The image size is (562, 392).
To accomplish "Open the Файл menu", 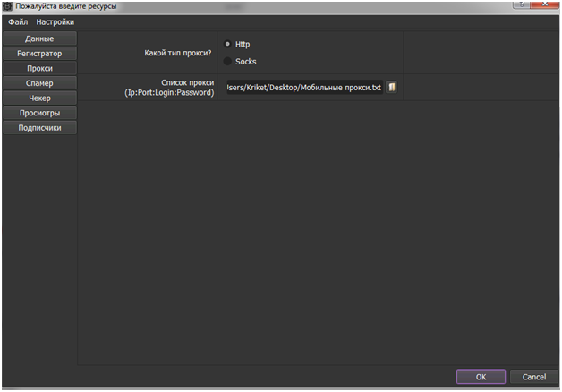I will (x=18, y=21).
